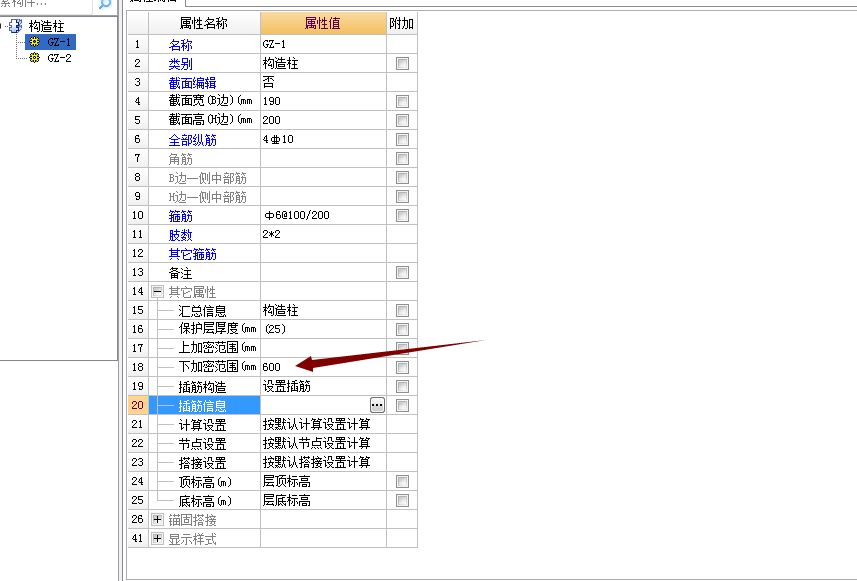857x581 pixels.
Task: Click the 截面编辑 value 否
Action: point(323,83)
